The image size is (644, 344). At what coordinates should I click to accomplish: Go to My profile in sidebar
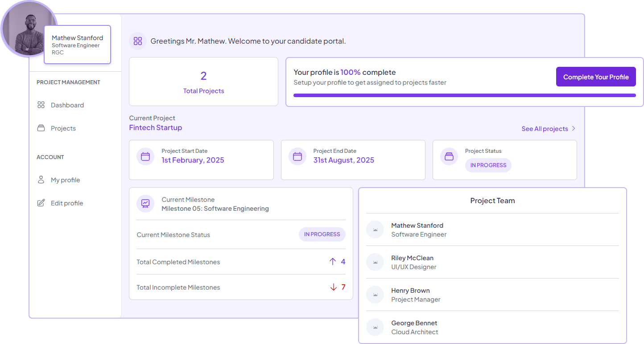point(65,180)
